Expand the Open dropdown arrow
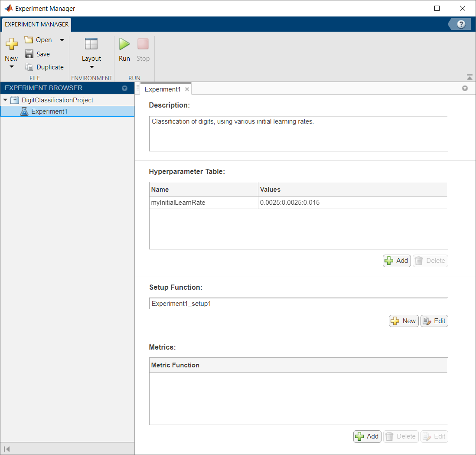476x455 pixels. coord(62,40)
